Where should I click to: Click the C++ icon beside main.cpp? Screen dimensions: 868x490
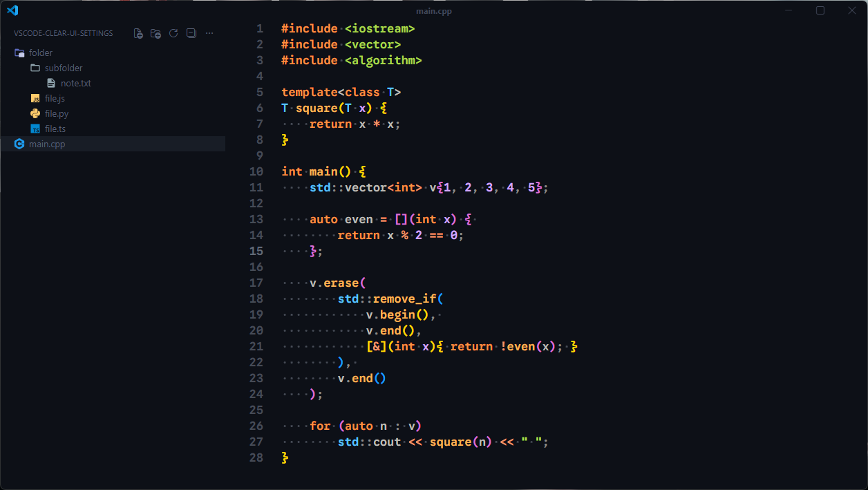pos(19,144)
